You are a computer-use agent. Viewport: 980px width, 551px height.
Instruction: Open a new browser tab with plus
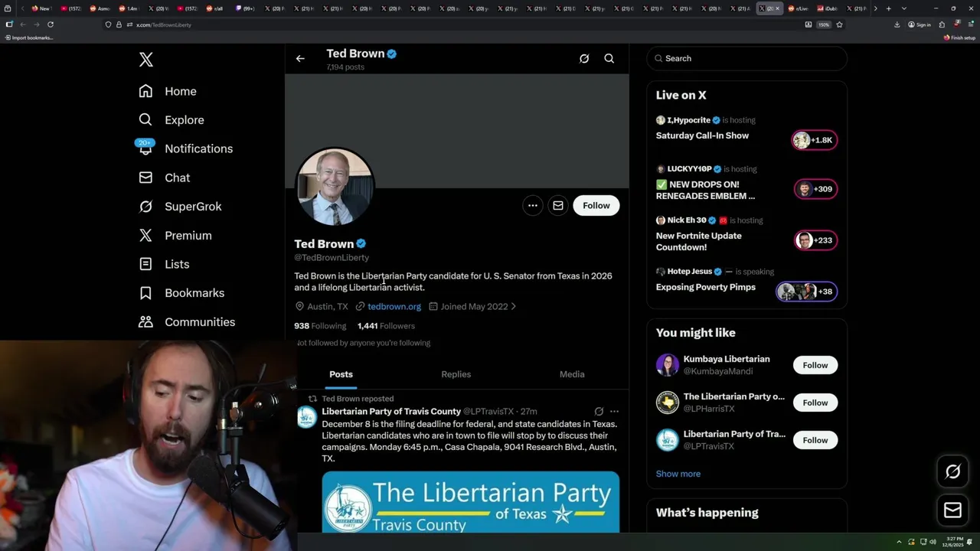[888, 8]
